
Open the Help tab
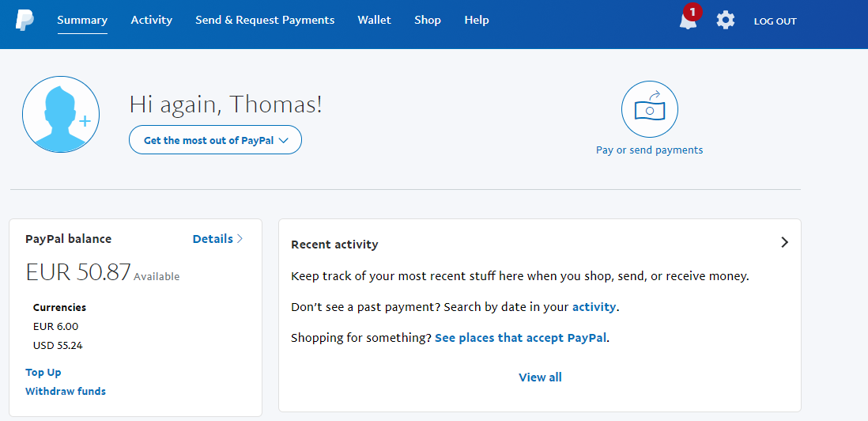point(477,20)
